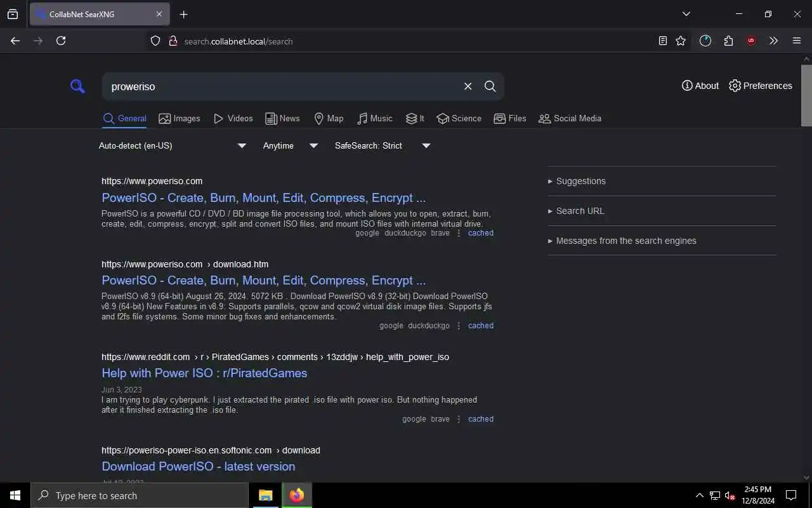Open Download PowerISO - latest version link
812x508 pixels.
tap(198, 466)
